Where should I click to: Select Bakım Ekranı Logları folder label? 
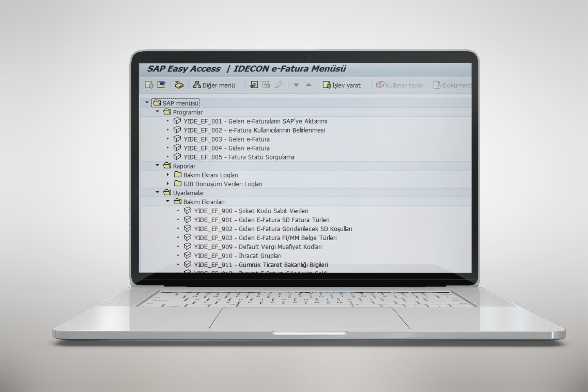[211, 175]
